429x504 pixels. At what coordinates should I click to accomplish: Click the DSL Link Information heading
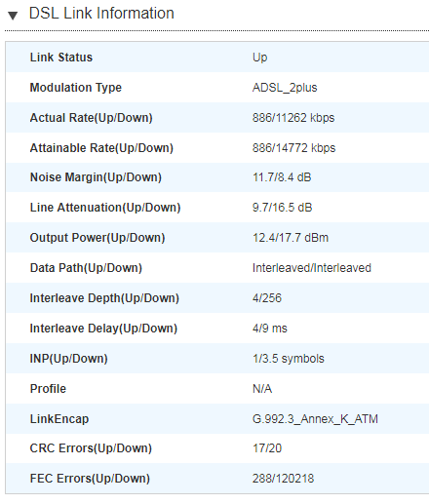[x=101, y=14]
